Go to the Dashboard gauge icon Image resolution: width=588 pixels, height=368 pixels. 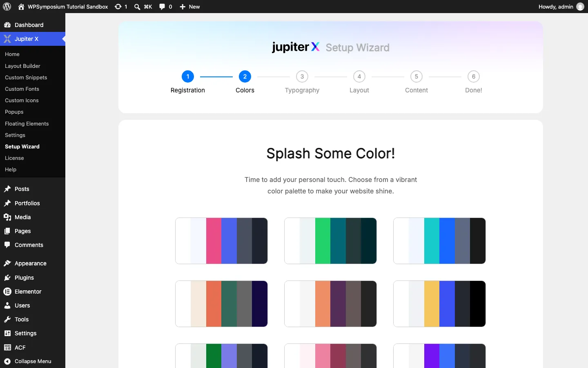pyautogui.click(x=7, y=25)
